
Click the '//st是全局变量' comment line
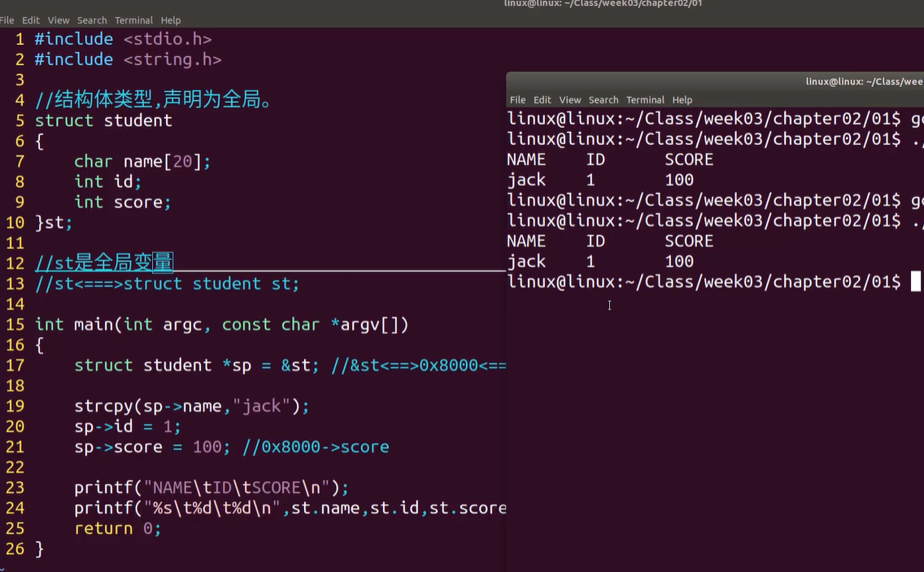tap(104, 263)
